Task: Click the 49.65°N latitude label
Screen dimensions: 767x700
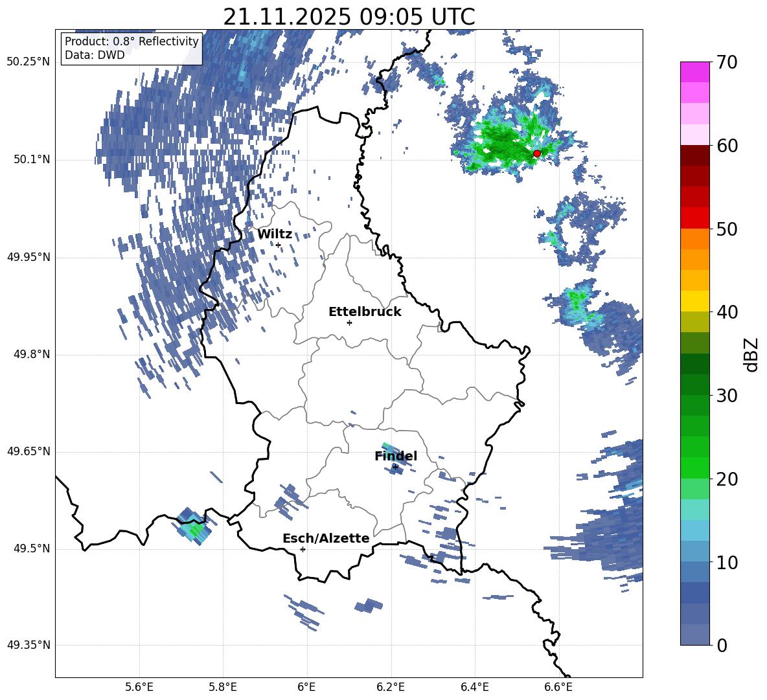Action: [x=29, y=451]
